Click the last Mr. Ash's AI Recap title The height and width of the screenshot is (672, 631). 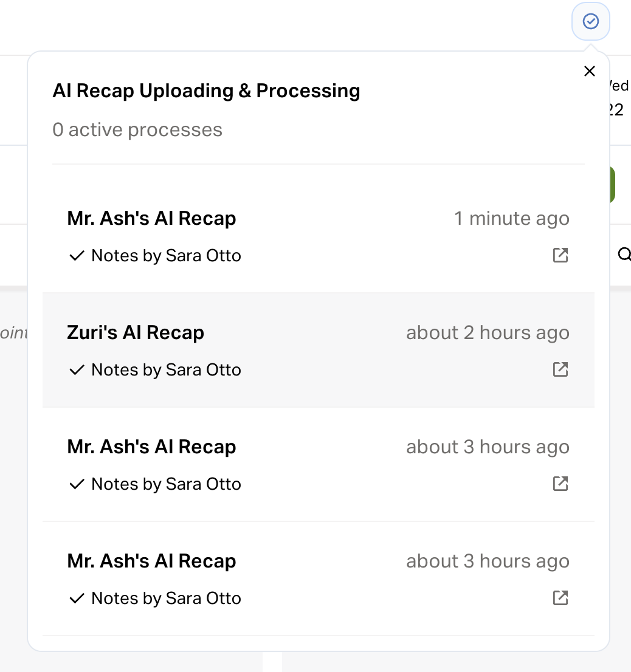click(151, 561)
